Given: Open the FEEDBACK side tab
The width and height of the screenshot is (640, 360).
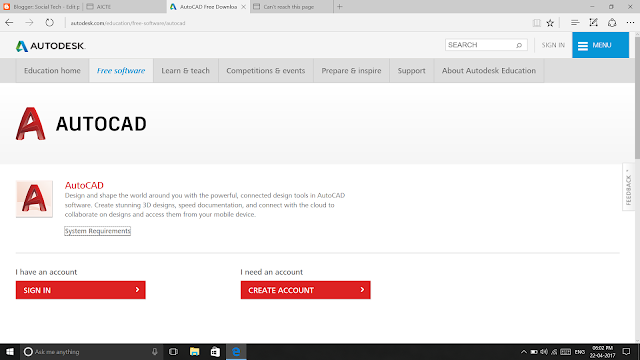Looking at the screenshot, I should [x=629, y=187].
